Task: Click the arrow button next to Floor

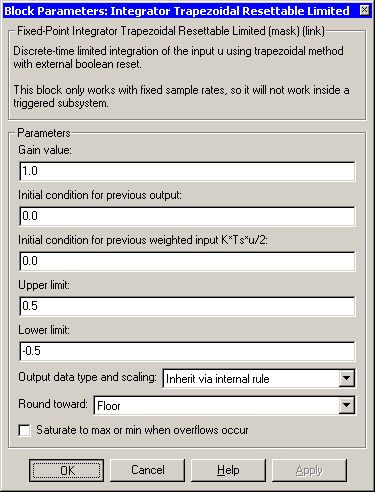Action: pyautogui.click(x=347, y=405)
